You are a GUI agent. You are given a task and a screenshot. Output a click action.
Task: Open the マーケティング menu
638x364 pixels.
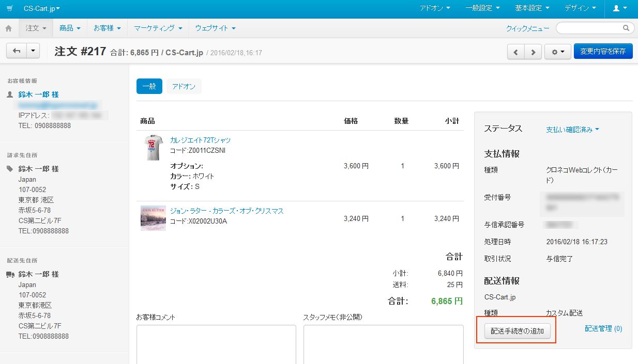click(x=156, y=28)
